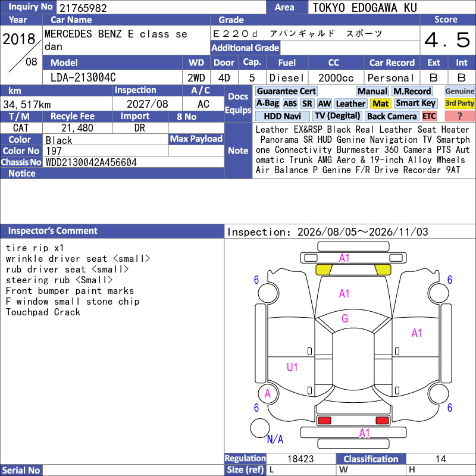This screenshot has width=476, height=476.
Task: Click the A1 mark on front bumper
Action: 345,258
